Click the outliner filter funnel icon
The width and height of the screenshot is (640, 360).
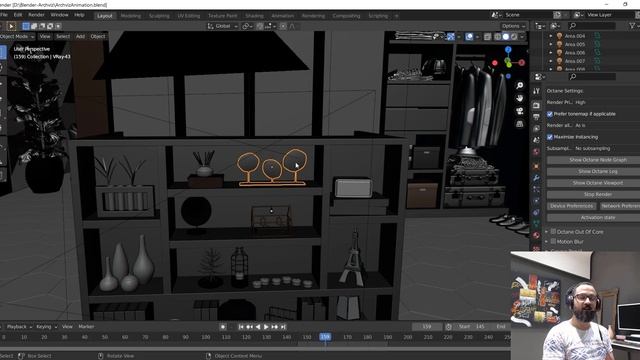(632, 26)
